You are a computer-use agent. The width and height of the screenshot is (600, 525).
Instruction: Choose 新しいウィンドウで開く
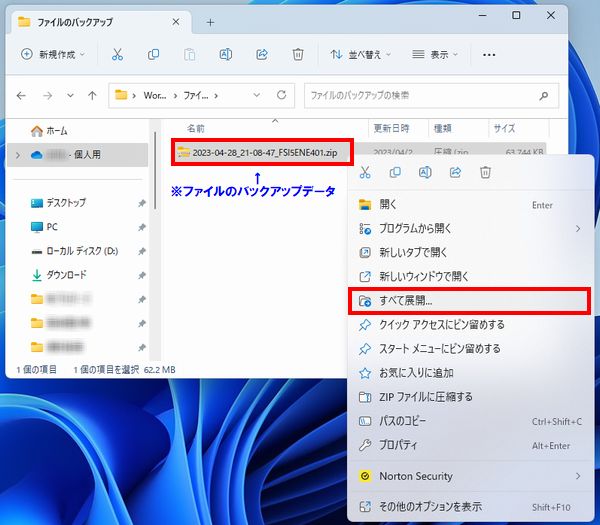pyautogui.click(x=470, y=276)
